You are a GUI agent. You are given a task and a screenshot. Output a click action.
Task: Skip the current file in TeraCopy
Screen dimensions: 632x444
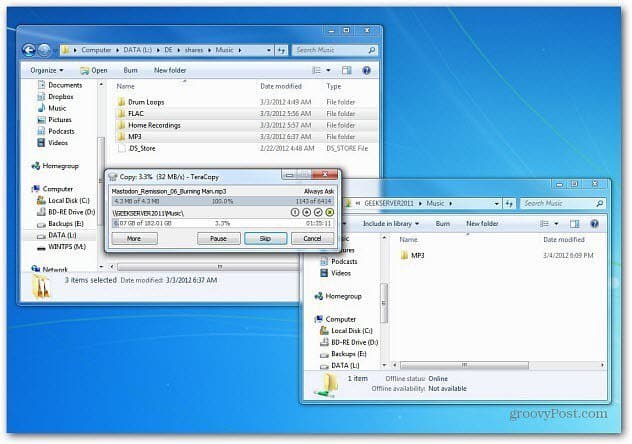coord(265,239)
